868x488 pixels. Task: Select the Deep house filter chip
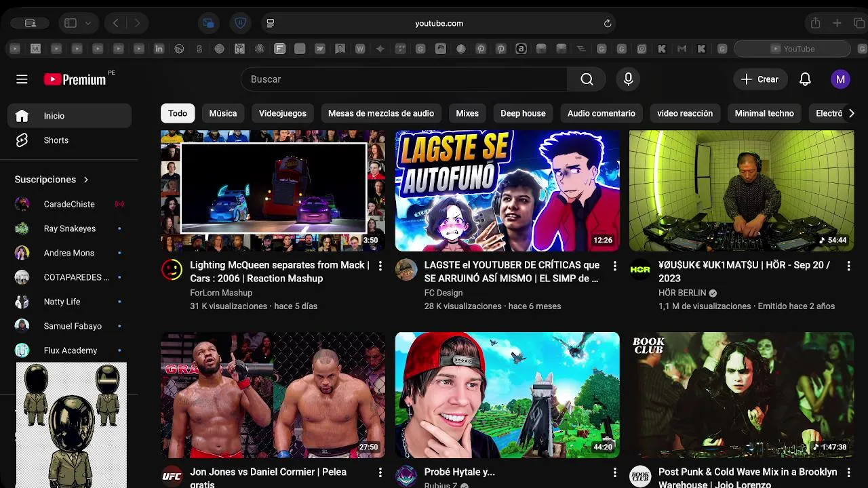[523, 113]
